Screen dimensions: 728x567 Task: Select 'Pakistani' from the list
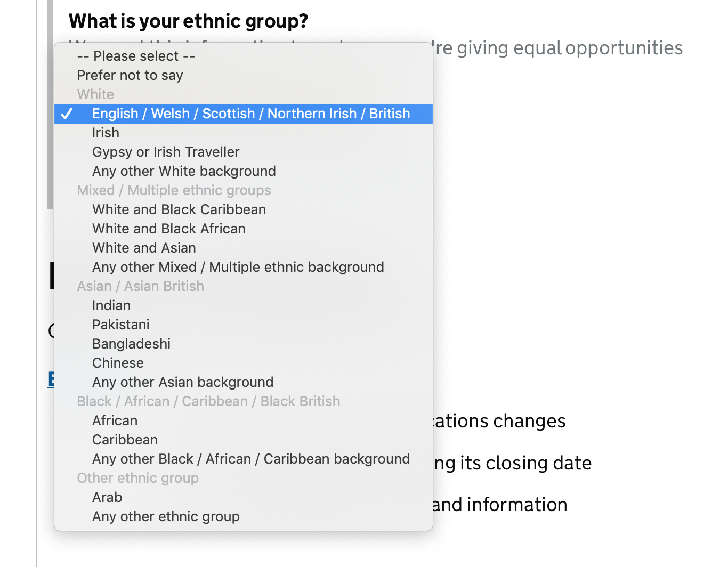point(120,325)
